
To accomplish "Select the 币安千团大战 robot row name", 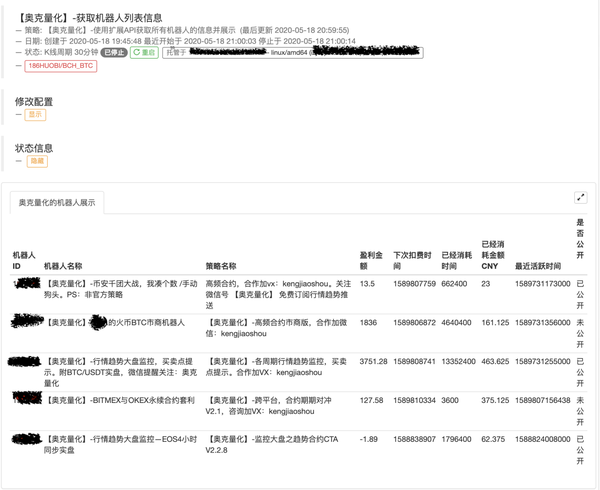I will pyautogui.click(x=120, y=289).
